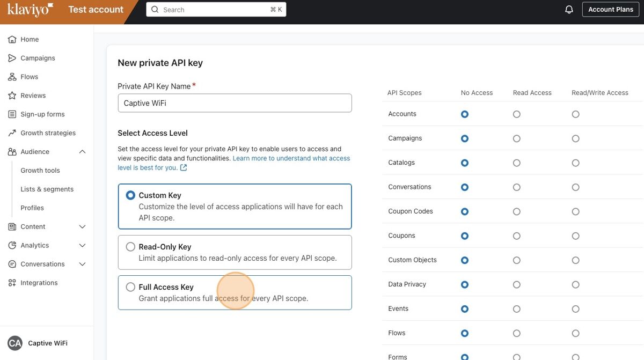Select No Access for Flows scope

point(465,333)
